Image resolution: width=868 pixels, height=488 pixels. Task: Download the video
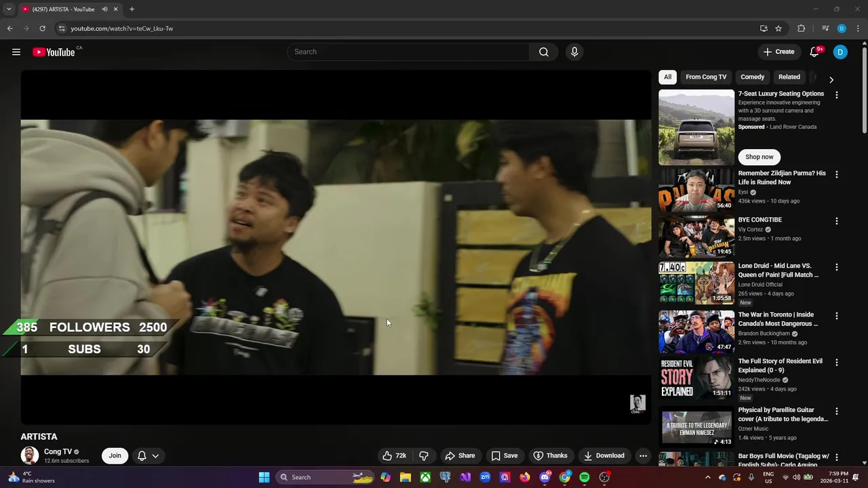pyautogui.click(x=604, y=455)
